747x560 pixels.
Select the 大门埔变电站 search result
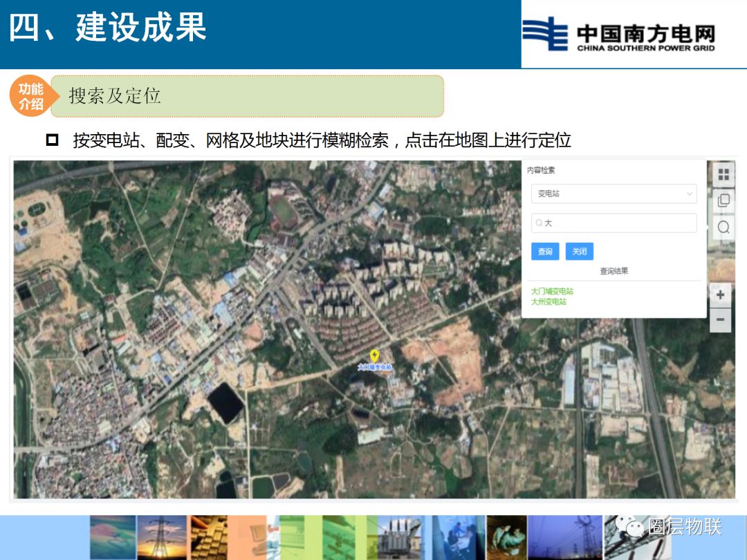552,292
